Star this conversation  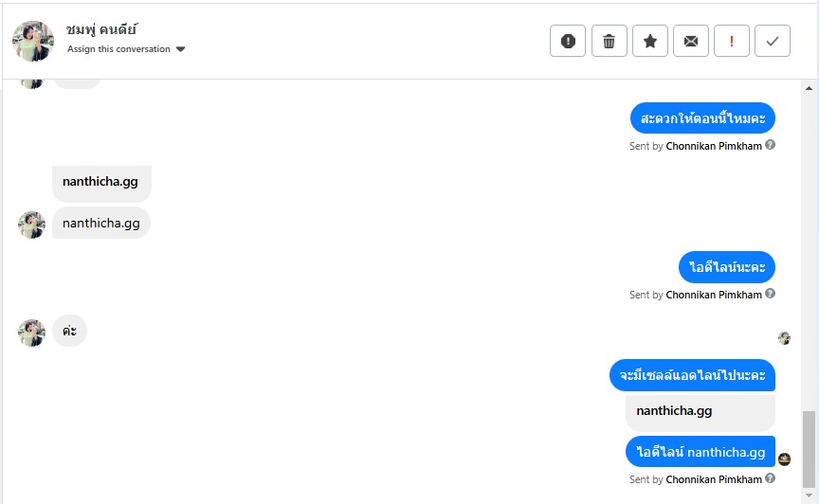click(650, 41)
